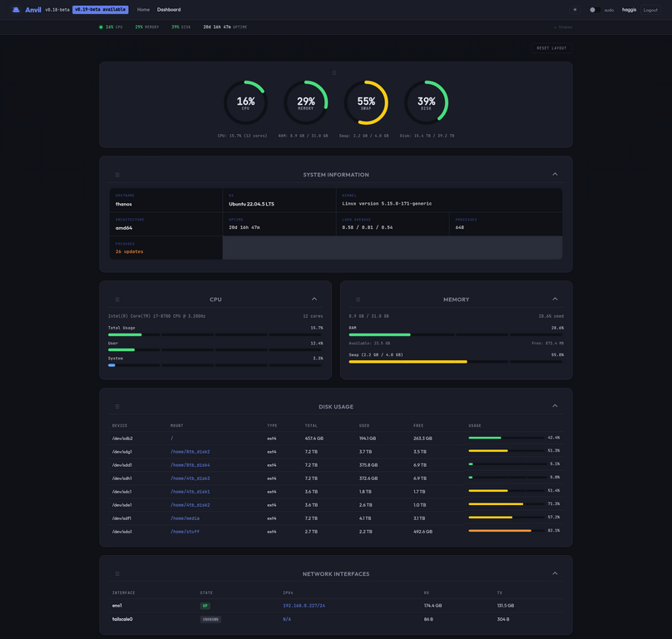Click the Linux version kernel value
Viewport: 672px width, 639px height.
point(387,204)
